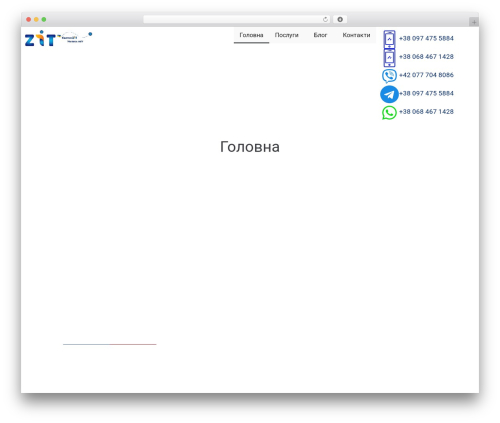Open Telegram number +38 097 475 5884
Image resolution: width=500 pixels, height=423 pixels.
tap(426, 93)
